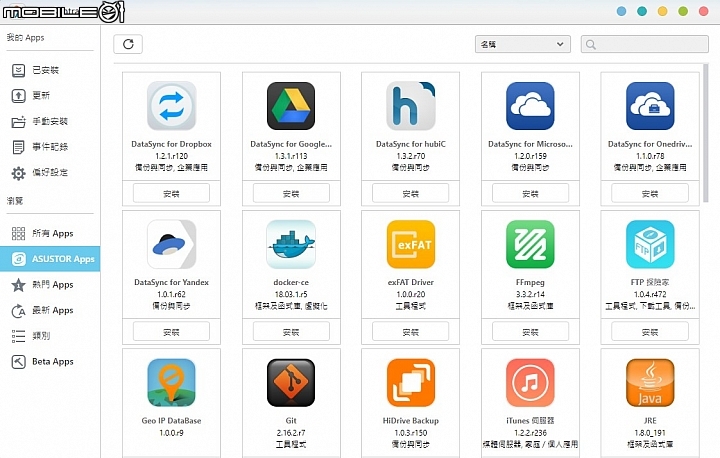Open Preferences (偏好設定)

pos(50,173)
